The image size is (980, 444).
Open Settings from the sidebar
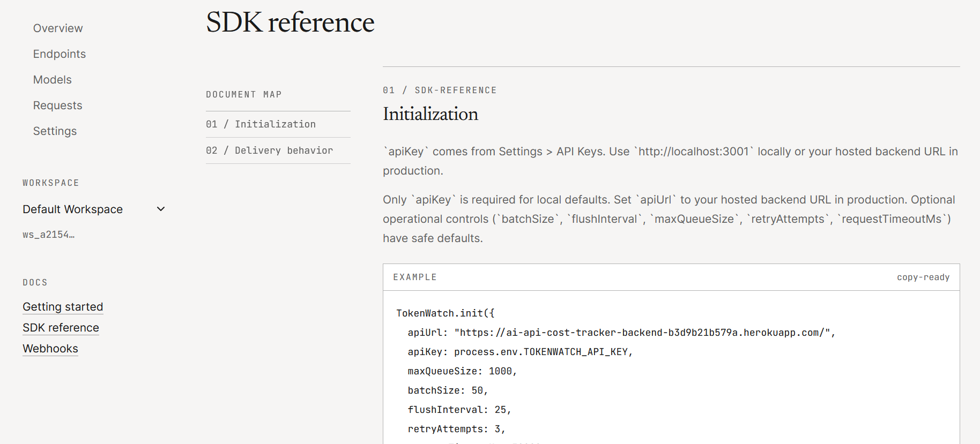pyautogui.click(x=55, y=131)
